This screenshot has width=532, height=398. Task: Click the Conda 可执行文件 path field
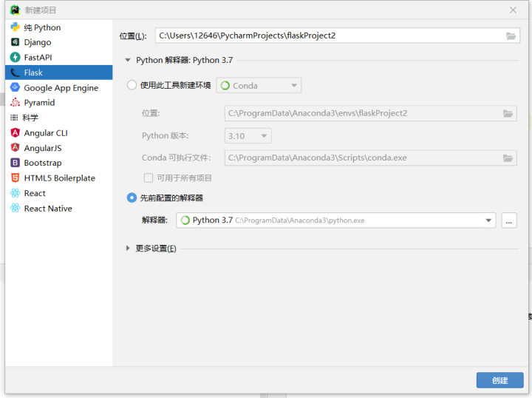[x=370, y=158]
